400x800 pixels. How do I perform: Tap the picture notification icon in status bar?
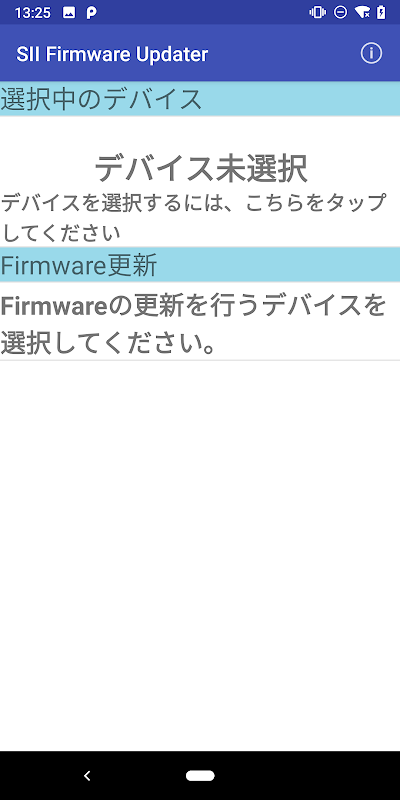tap(68, 13)
